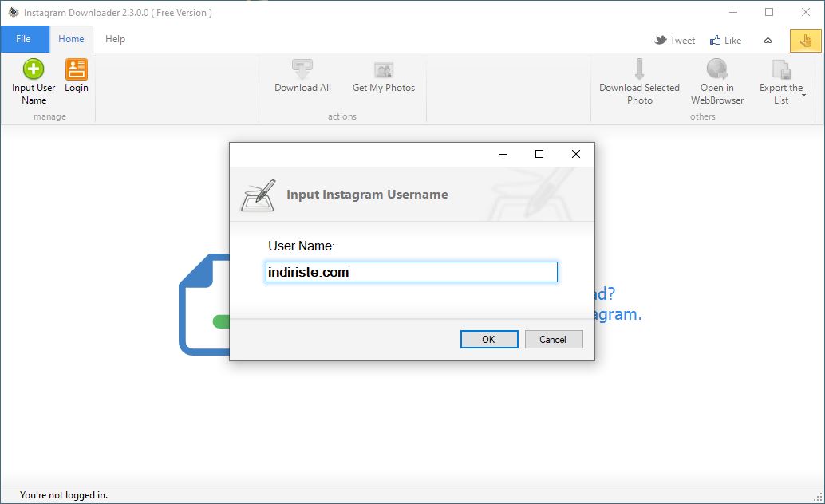Screen dimensions: 825x504
Task: Minimize the Instagram Downloader main window
Action: tap(733, 12)
